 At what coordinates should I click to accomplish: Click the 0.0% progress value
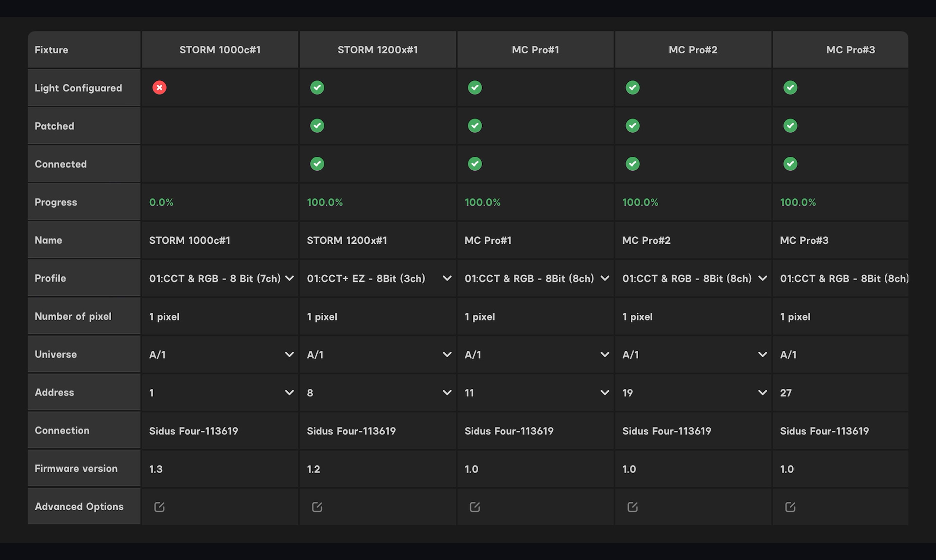[x=161, y=202]
